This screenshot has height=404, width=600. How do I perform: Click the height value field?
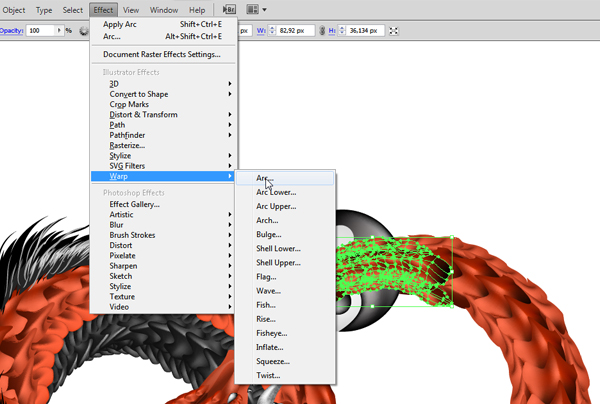click(365, 31)
